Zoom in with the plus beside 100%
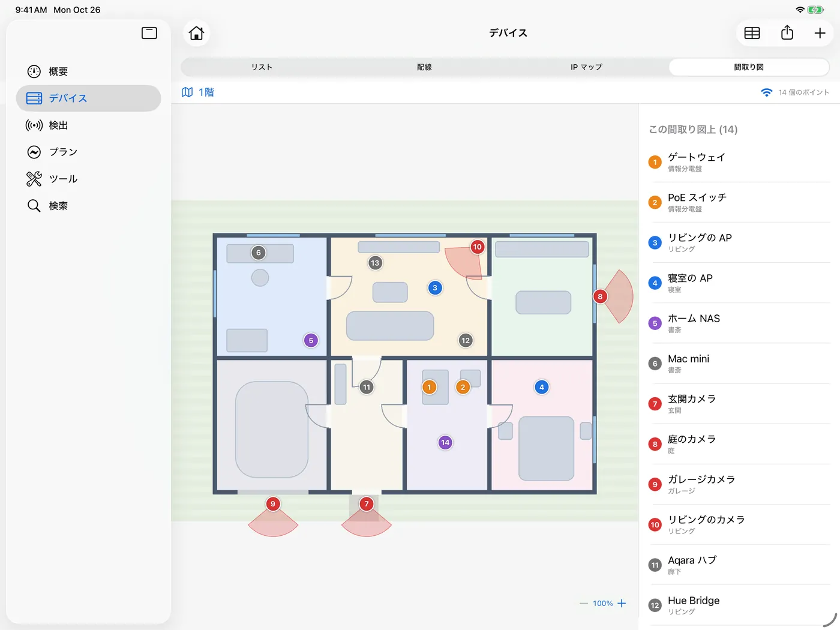This screenshot has height=630, width=840. [622, 603]
